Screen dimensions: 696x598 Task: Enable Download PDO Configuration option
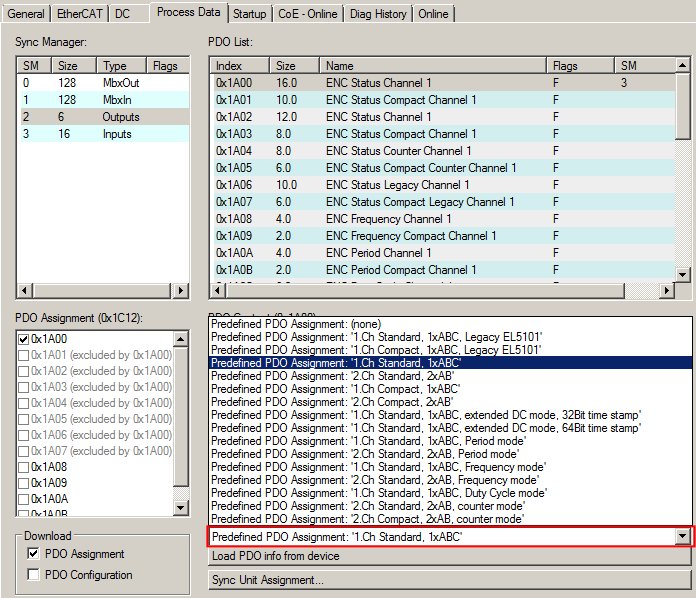(33, 574)
